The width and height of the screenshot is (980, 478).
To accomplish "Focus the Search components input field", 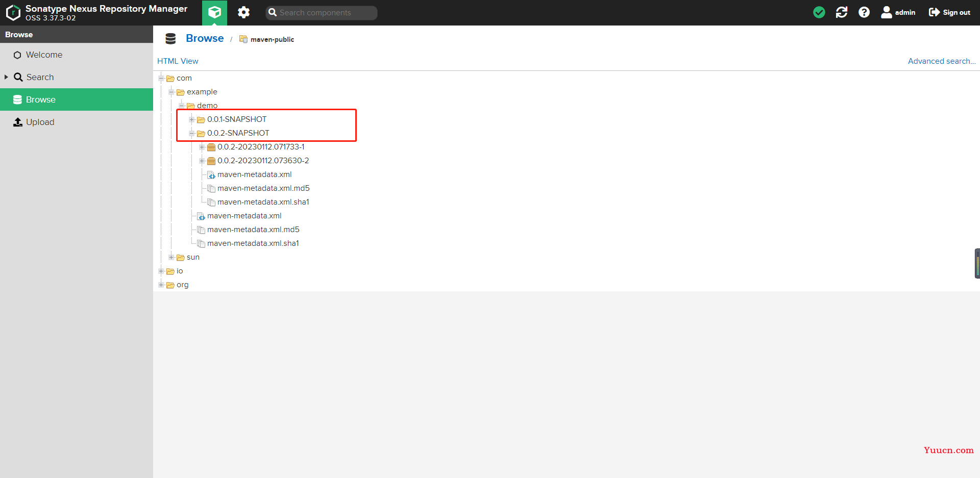I will coord(322,13).
